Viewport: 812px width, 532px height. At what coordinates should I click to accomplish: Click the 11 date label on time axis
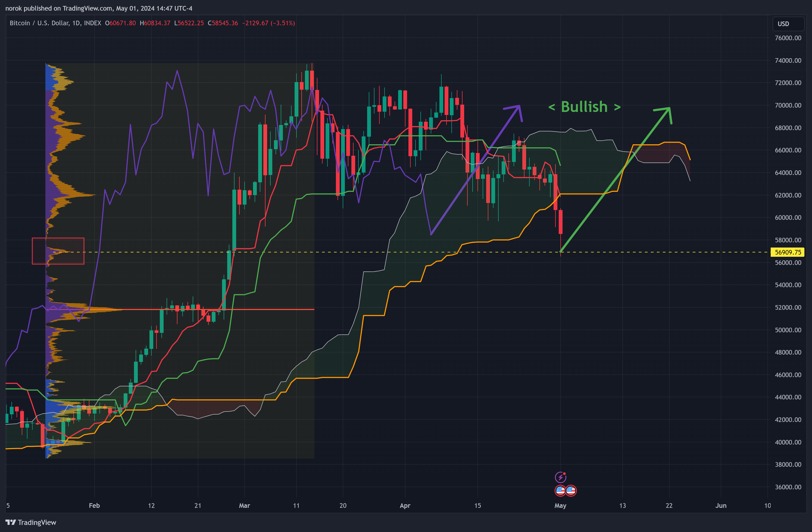pyautogui.click(x=296, y=505)
